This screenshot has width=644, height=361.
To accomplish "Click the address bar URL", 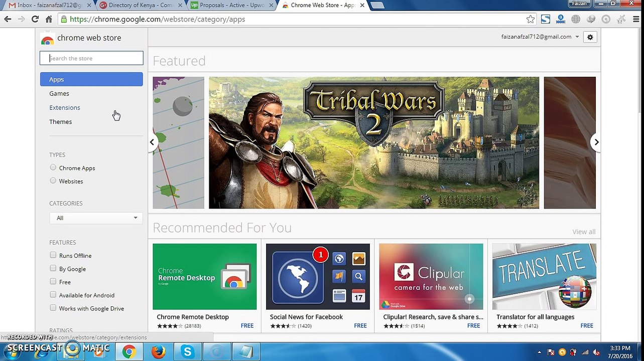I will [158, 19].
